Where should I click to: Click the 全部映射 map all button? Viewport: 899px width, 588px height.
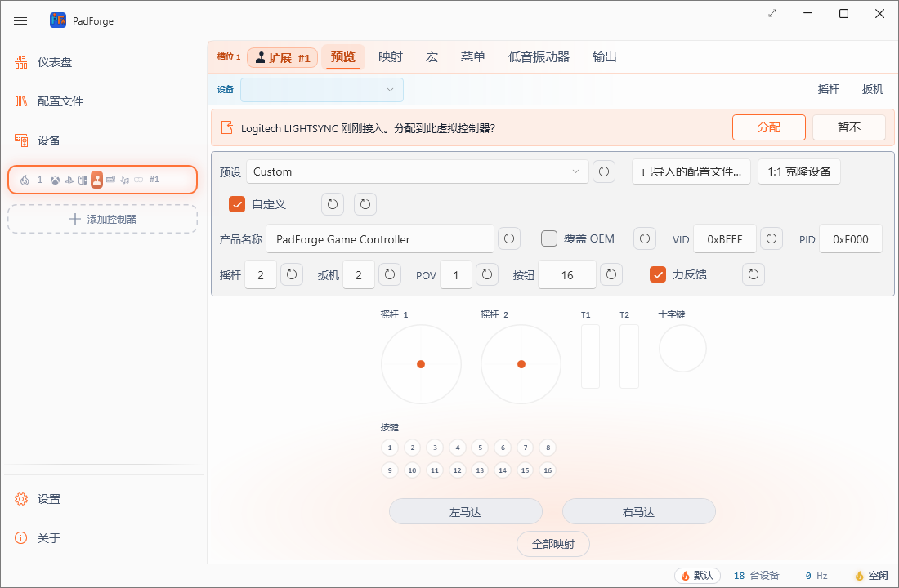(553, 544)
